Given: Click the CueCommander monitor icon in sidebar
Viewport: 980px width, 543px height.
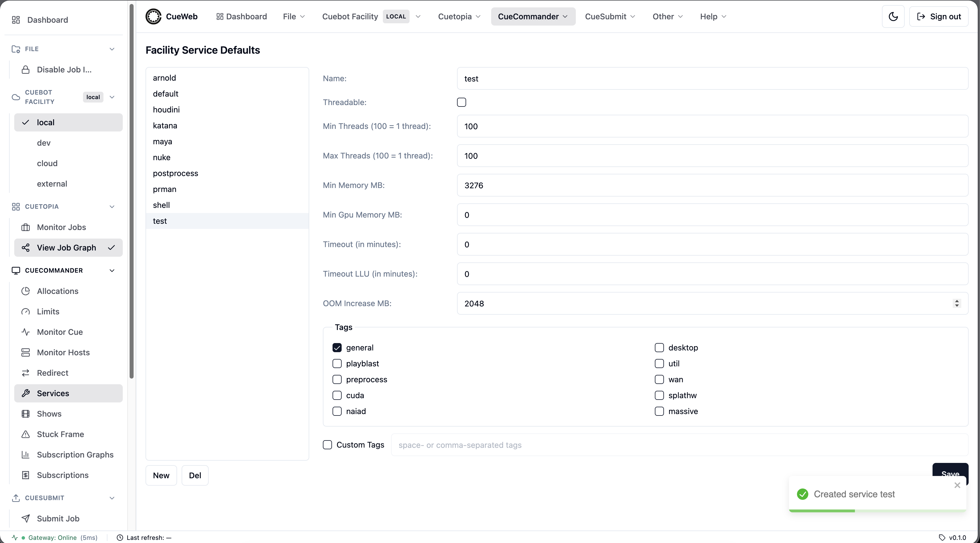Looking at the screenshot, I should pos(16,270).
